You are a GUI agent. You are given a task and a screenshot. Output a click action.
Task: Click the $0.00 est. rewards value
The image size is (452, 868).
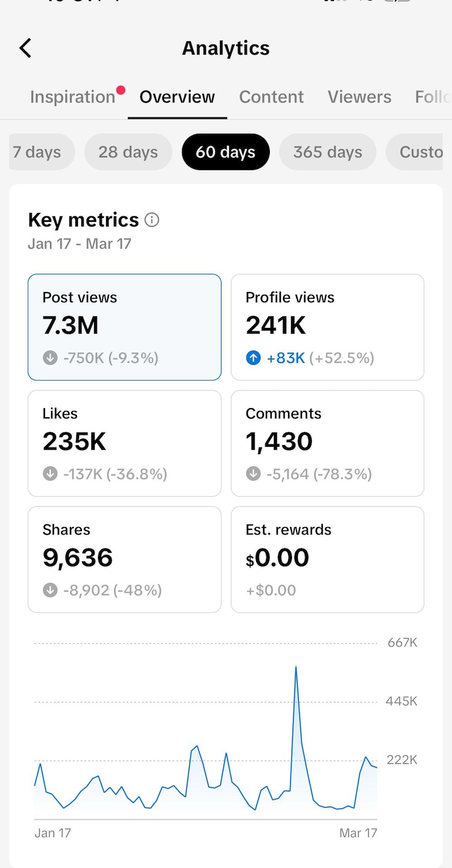pos(277,558)
